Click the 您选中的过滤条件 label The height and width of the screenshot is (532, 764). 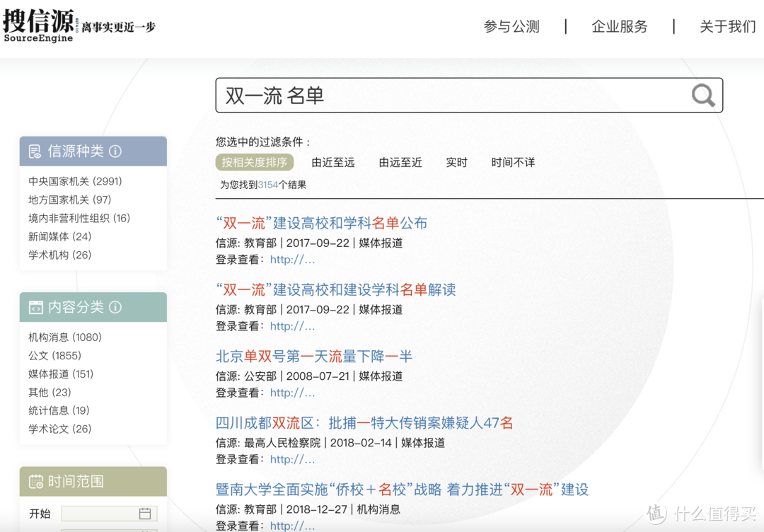pyautogui.click(x=263, y=142)
